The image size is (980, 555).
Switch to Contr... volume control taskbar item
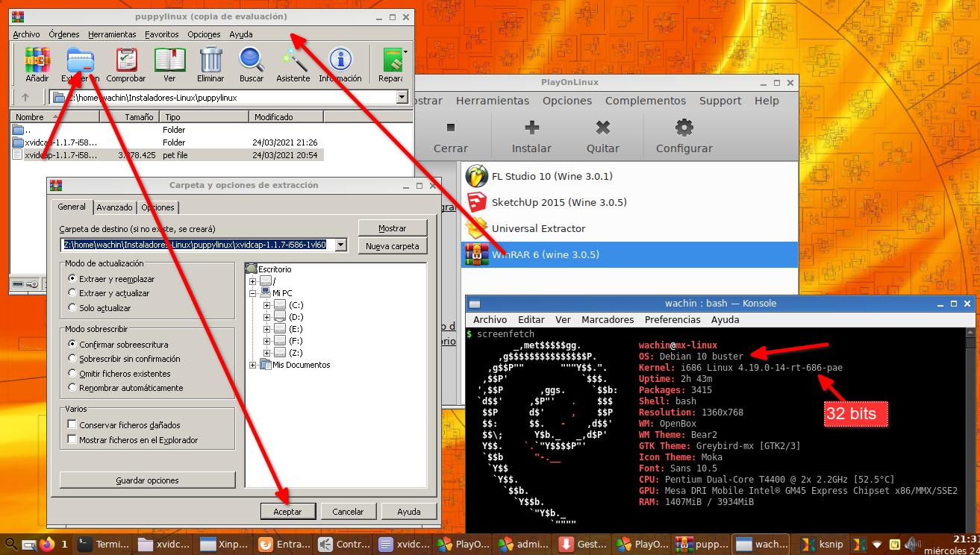click(343, 545)
